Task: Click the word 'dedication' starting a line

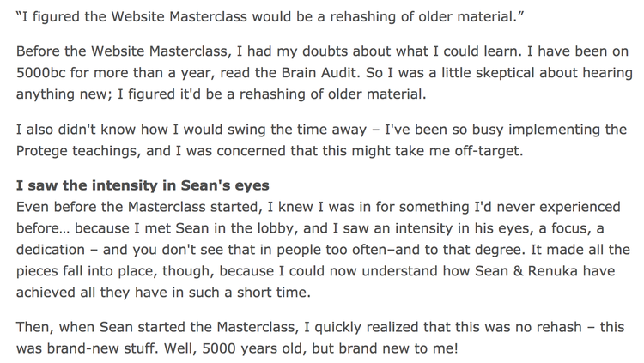Action: 51,250
